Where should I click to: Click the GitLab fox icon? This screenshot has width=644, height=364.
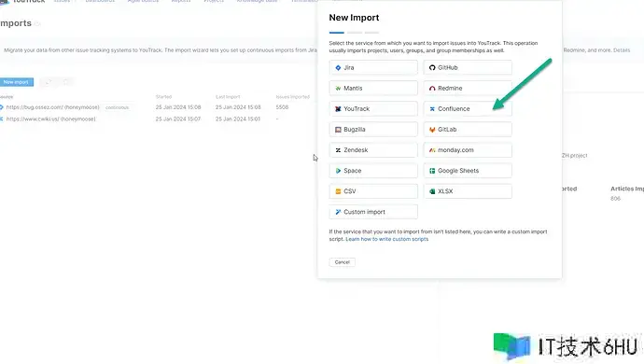tap(432, 130)
